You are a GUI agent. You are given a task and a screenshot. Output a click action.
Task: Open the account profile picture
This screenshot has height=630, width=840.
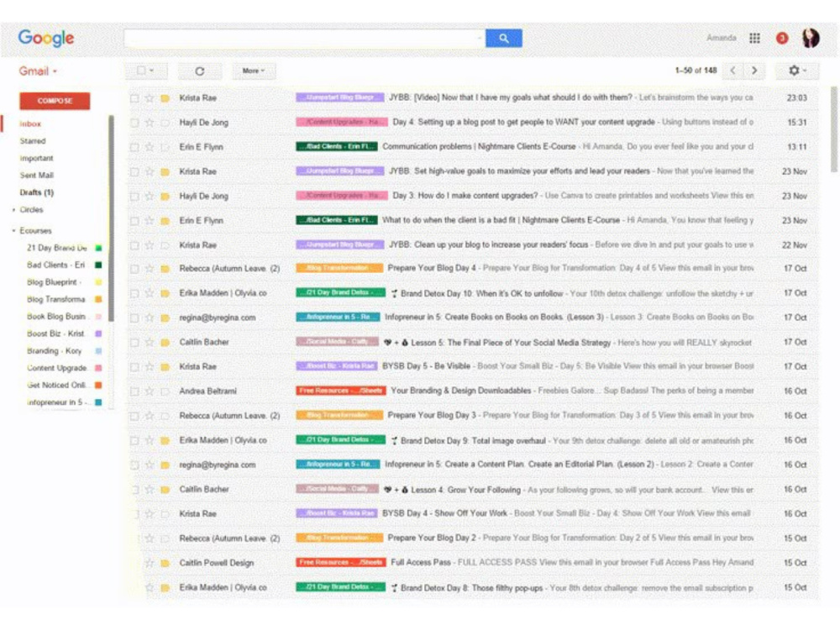point(811,38)
